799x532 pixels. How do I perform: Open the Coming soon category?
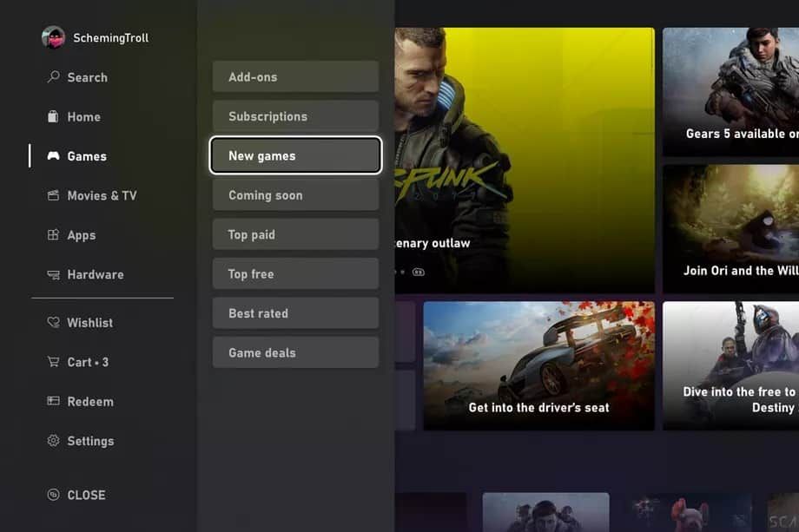[295, 194]
